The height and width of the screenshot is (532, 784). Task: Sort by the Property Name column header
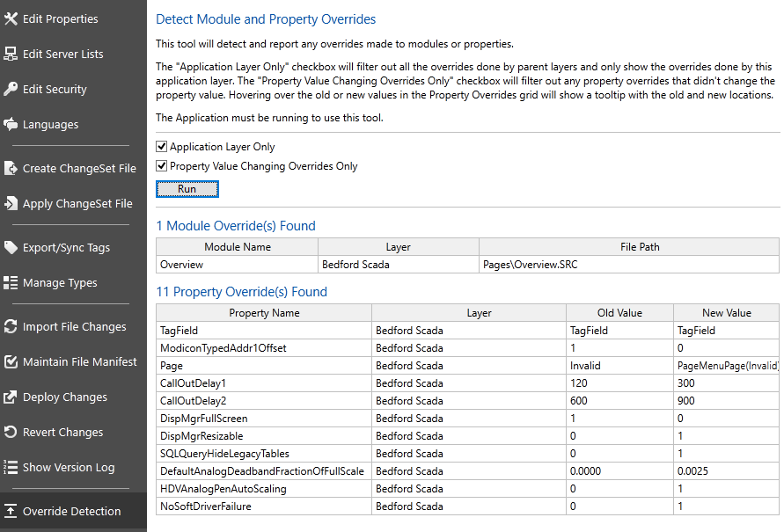(x=264, y=313)
